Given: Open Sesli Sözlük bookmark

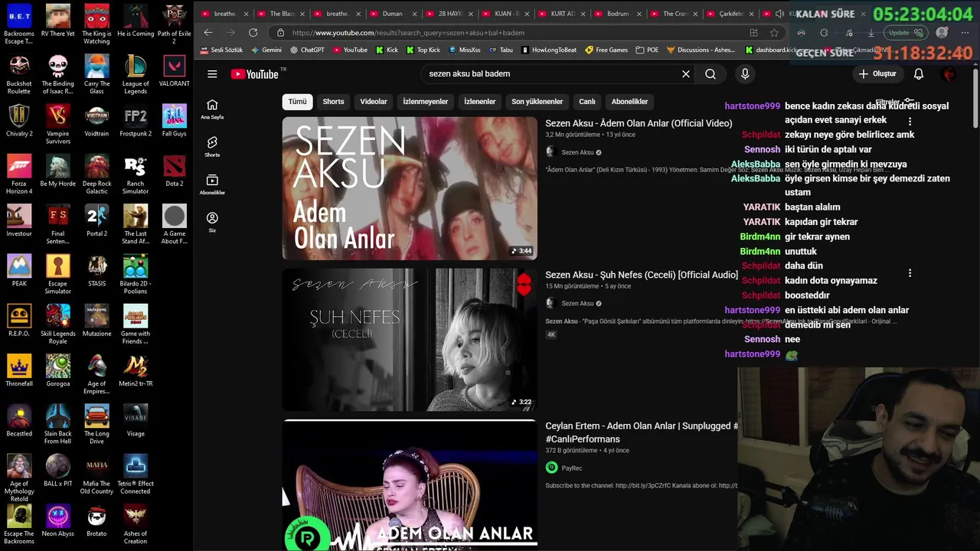Looking at the screenshot, I should 220,50.
